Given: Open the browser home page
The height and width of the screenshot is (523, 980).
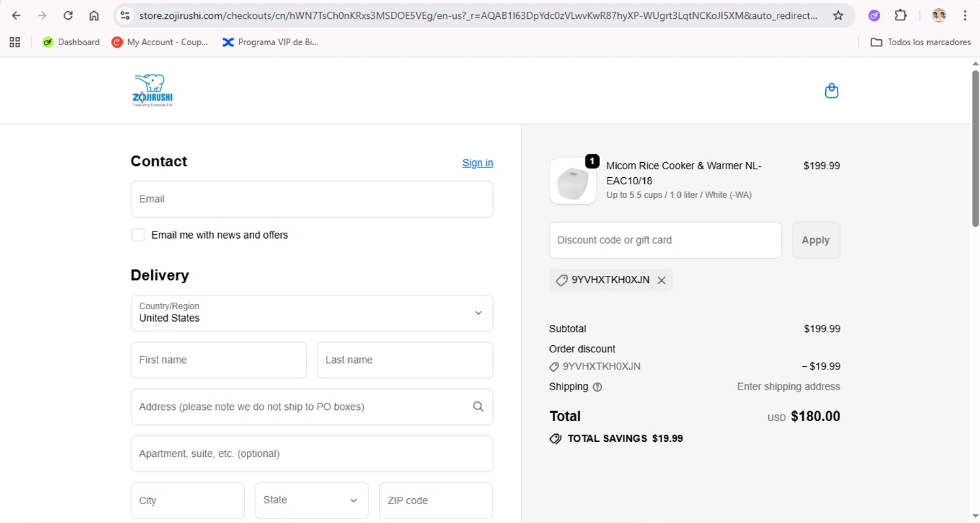Looking at the screenshot, I should (94, 16).
